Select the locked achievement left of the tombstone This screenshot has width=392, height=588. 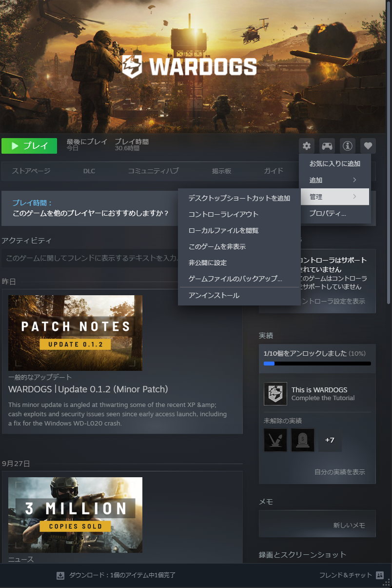[x=275, y=440]
